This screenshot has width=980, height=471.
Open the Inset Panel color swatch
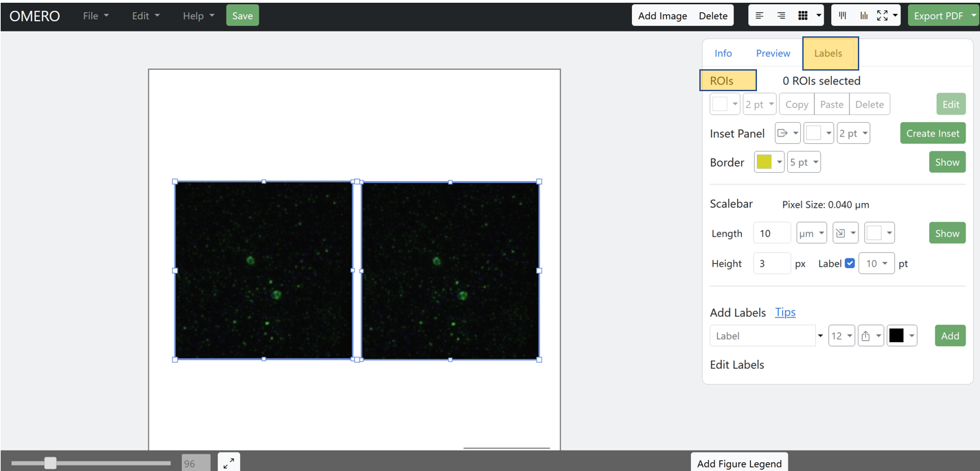[x=819, y=133]
